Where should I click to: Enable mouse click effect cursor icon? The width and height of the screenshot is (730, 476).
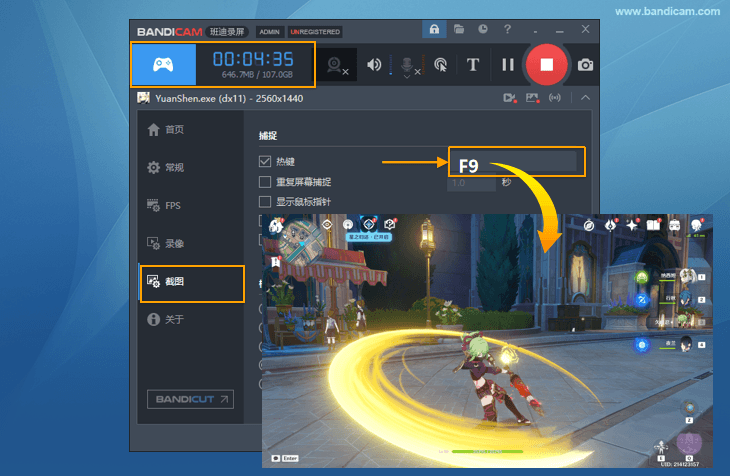coord(440,65)
